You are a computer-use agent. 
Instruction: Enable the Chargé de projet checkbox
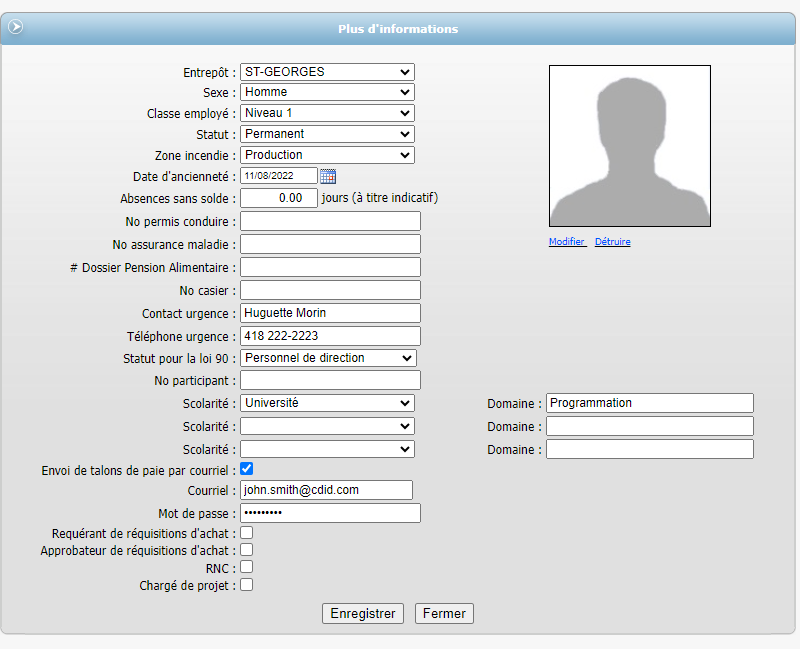point(246,585)
